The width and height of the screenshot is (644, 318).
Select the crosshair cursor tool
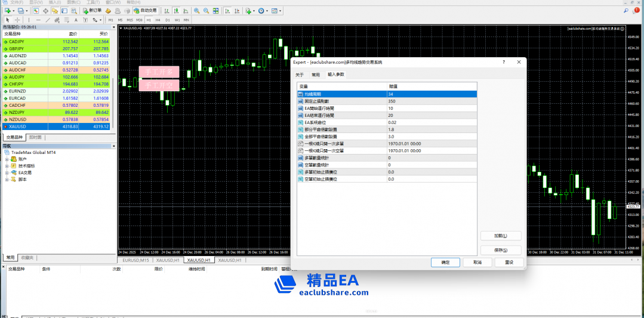[18, 20]
